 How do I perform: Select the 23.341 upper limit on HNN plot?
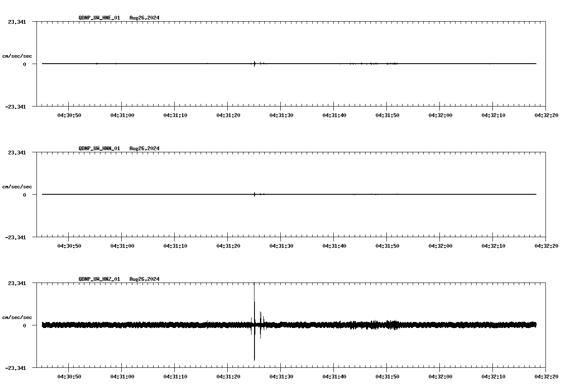point(17,153)
